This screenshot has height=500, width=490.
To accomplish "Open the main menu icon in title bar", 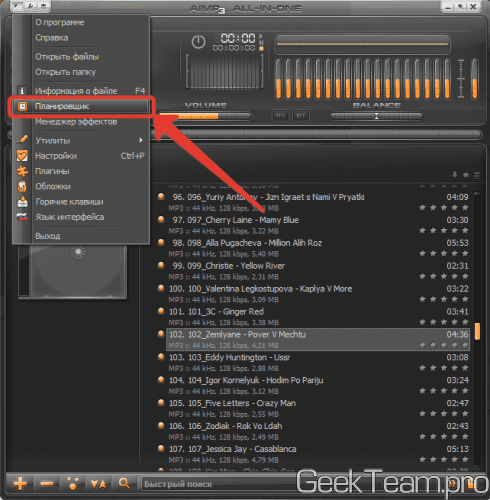I will tap(18, 6).
